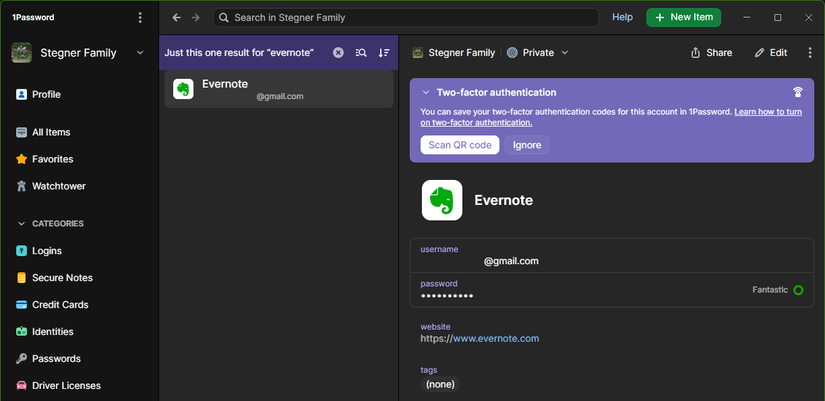Image resolution: width=825 pixels, height=401 pixels.
Task: Click the Evernote icon in results list
Action: click(183, 89)
